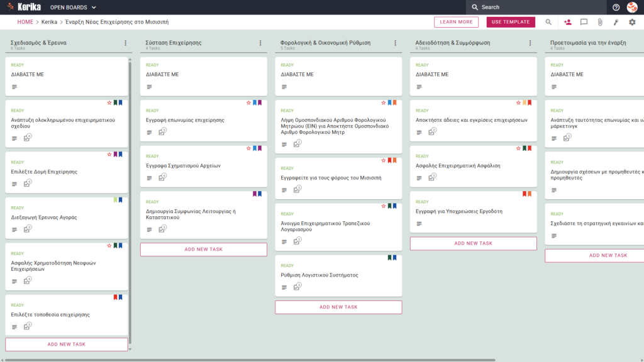This screenshot has height=362, width=644.
Task: Open the board attachments paperclip icon
Action: click(600, 22)
